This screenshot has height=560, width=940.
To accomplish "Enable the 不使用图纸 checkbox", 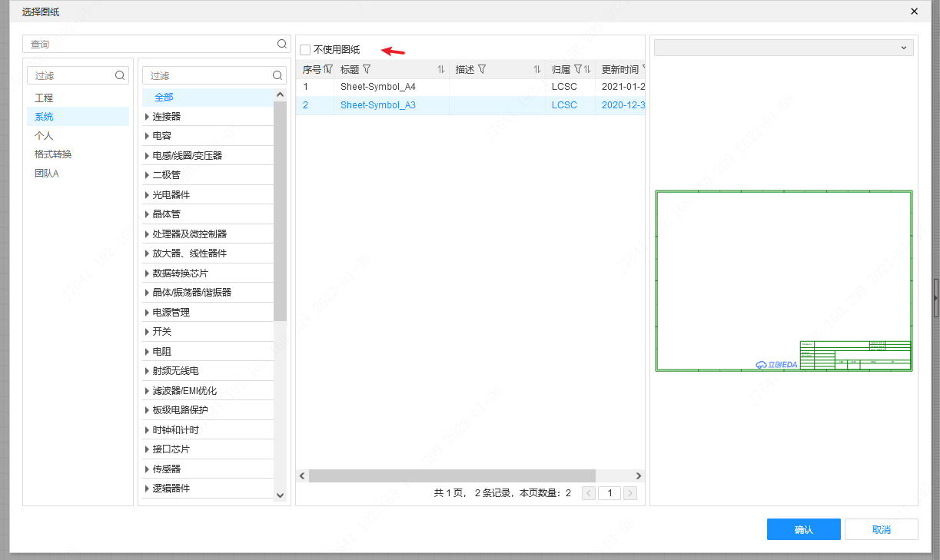I will (305, 50).
